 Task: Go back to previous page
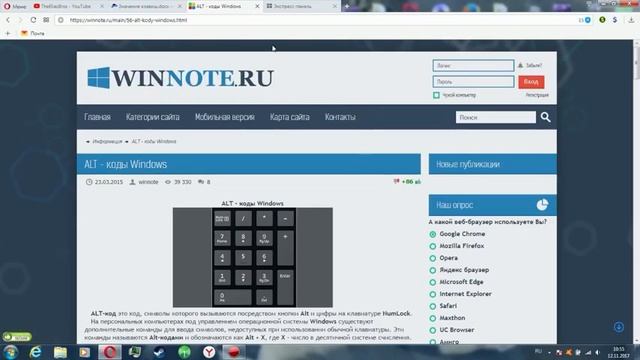(8, 20)
